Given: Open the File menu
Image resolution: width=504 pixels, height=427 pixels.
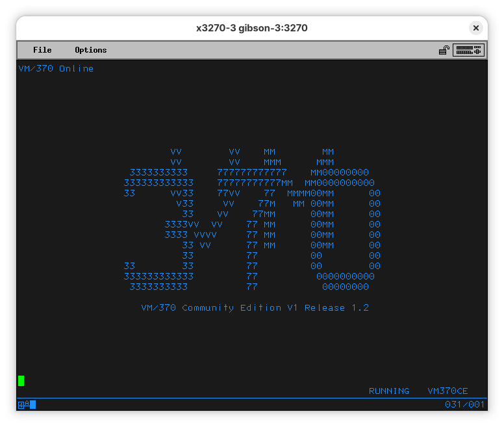Looking at the screenshot, I should 42,50.
